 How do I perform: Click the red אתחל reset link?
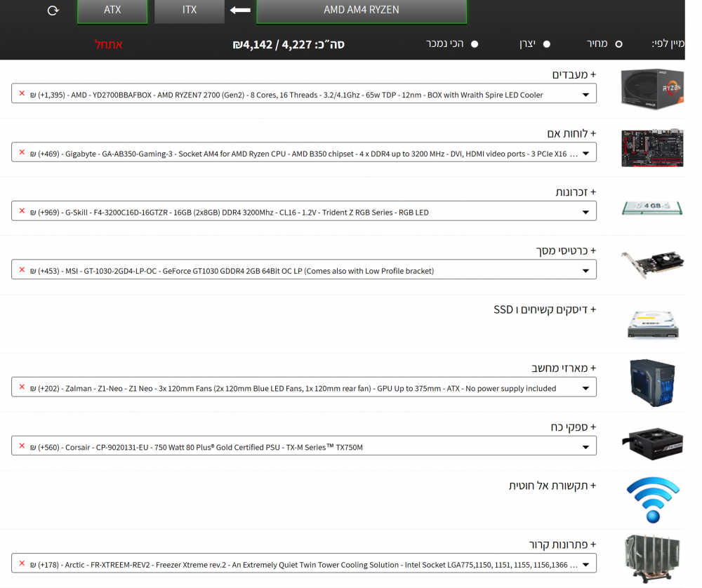point(108,44)
